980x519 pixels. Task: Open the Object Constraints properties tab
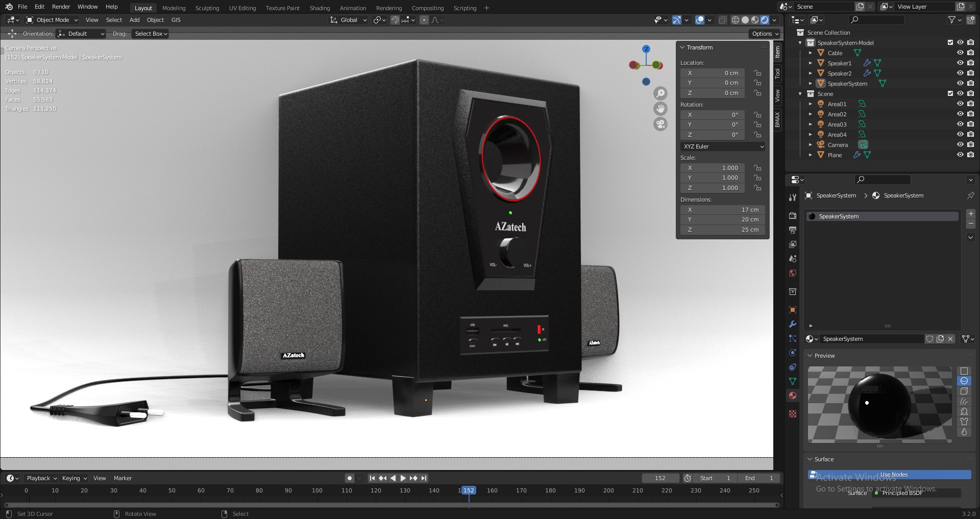[793, 367]
